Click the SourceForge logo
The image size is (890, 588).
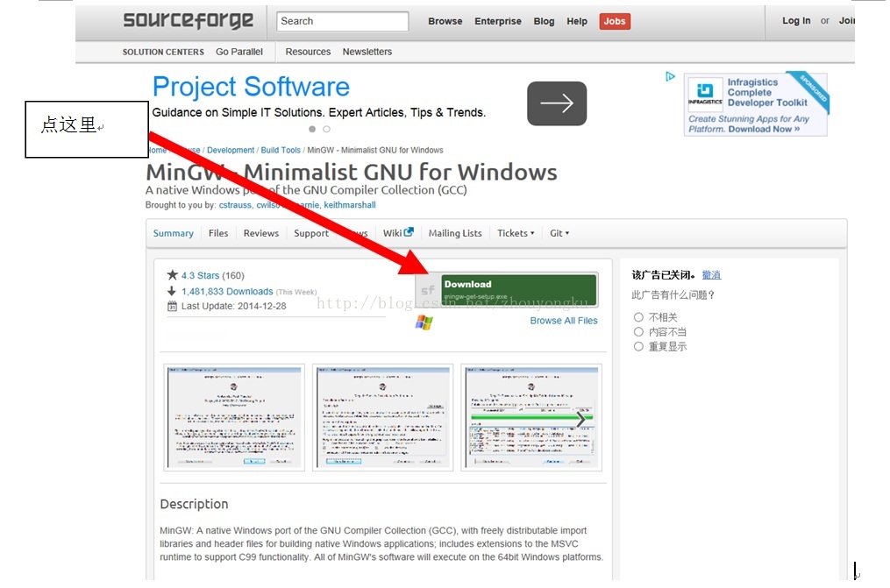(x=188, y=21)
